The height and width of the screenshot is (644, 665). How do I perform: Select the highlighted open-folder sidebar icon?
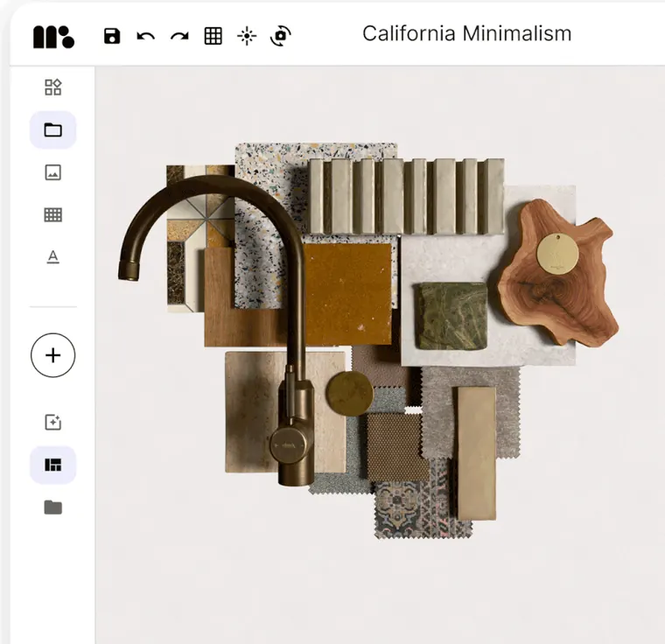(x=53, y=129)
